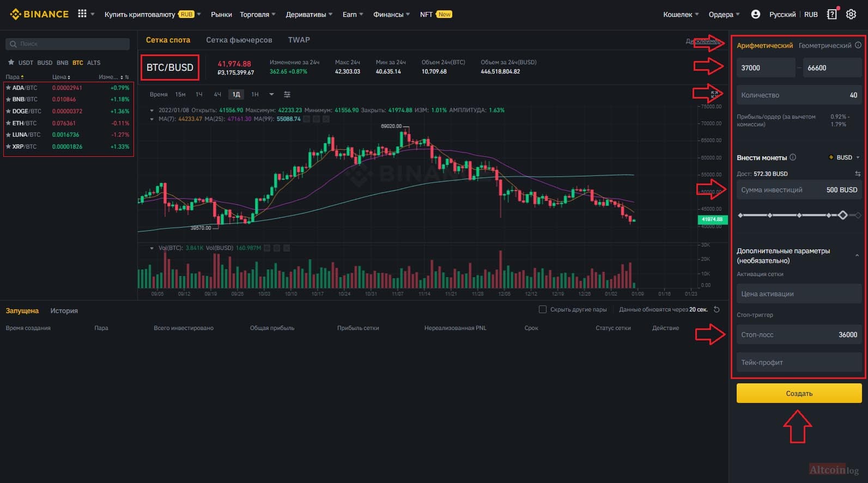Open the settings gear icon
868x483 pixels.
point(851,14)
